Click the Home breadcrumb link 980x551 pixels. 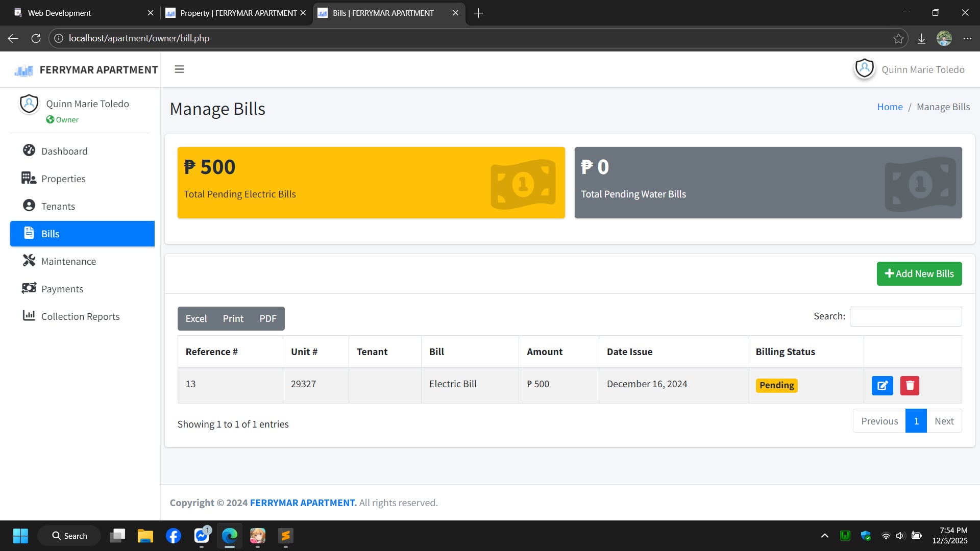pos(890,107)
